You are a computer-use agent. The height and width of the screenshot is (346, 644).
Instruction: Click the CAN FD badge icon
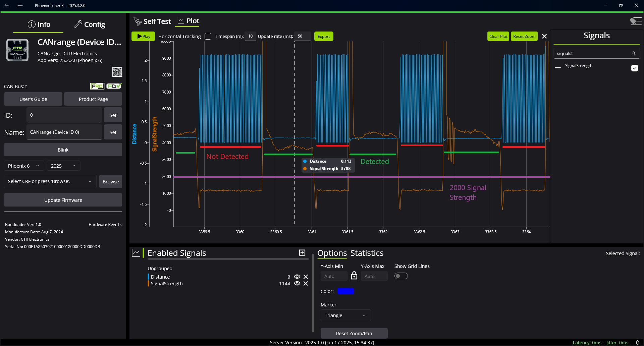[x=114, y=86]
